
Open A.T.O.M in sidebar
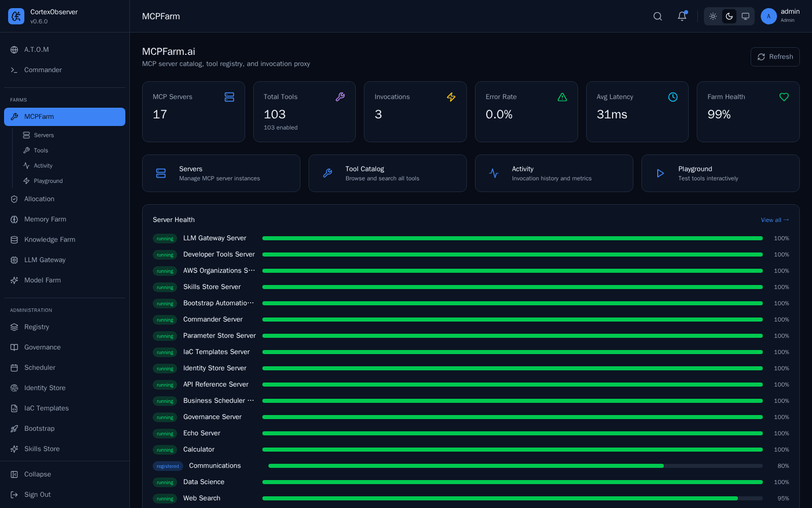pos(64,50)
